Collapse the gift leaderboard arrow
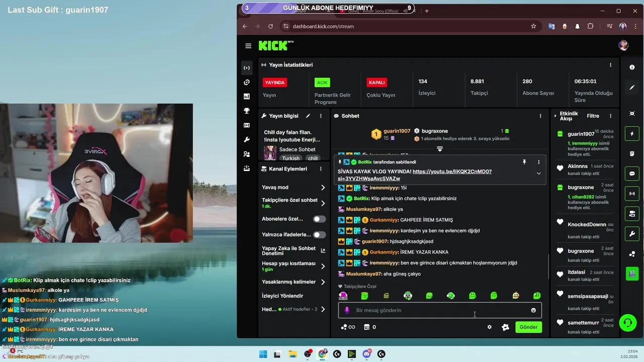Screen dimensions: 644x362 tap(440, 149)
